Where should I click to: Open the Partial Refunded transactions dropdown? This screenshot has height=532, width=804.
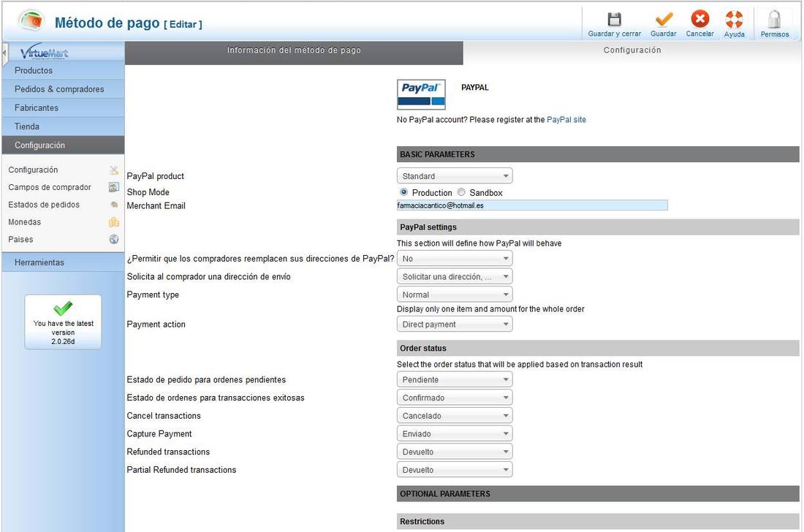click(x=455, y=469)
